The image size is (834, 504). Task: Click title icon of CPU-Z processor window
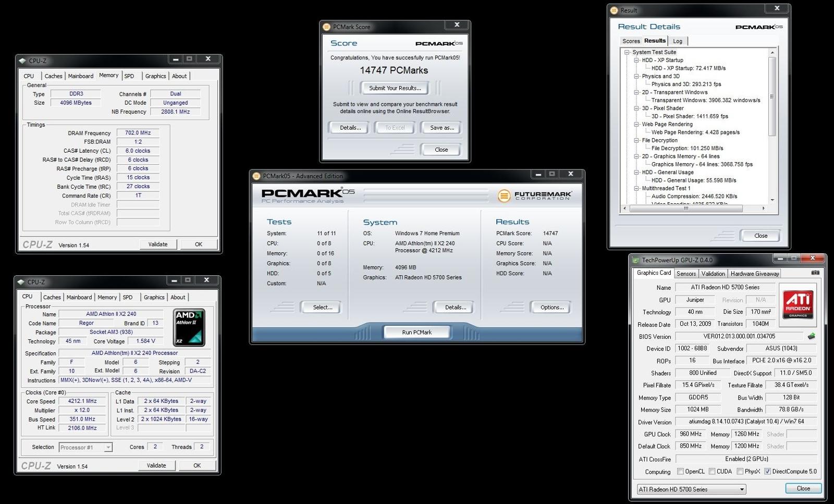[x=21, y=282]
